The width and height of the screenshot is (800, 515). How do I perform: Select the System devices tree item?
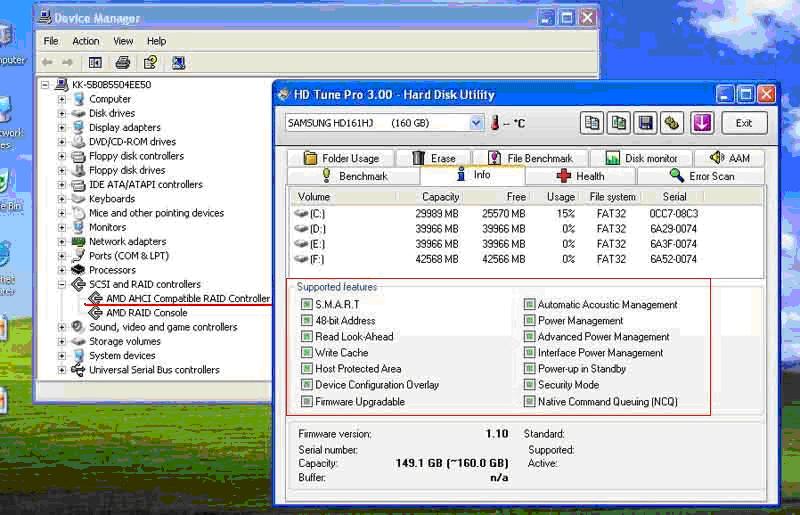(122, 355)
